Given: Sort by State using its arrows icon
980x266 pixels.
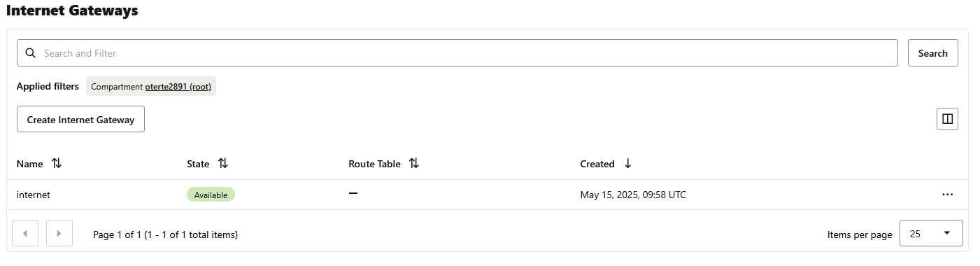Looking at the screenshot, I should point(222,163).
